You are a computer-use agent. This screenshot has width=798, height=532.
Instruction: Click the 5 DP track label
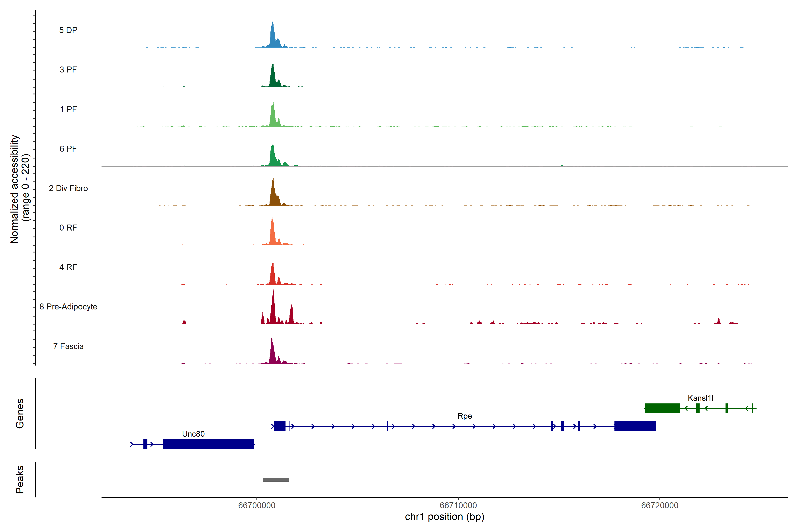[68, 30]
